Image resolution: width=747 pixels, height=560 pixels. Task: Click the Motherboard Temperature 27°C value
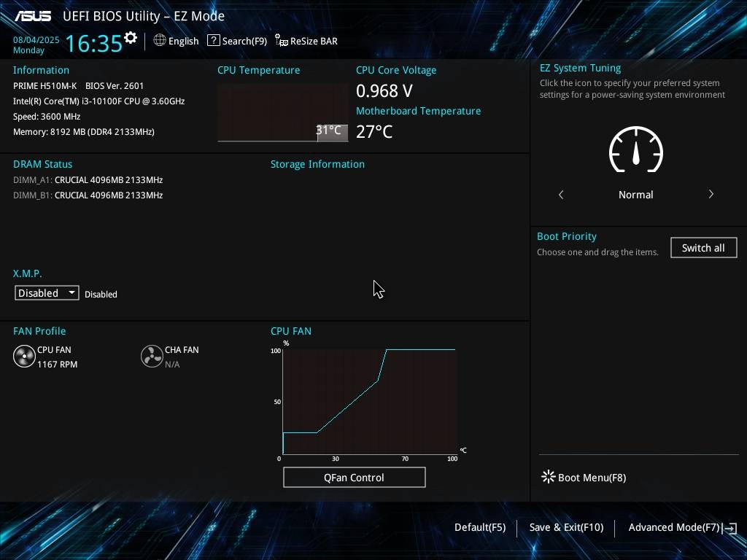tap(374, 131)
